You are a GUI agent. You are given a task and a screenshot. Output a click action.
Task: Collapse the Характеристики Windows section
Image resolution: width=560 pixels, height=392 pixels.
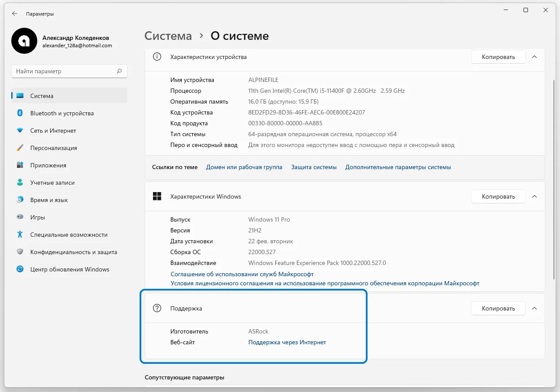coord(534,196)
